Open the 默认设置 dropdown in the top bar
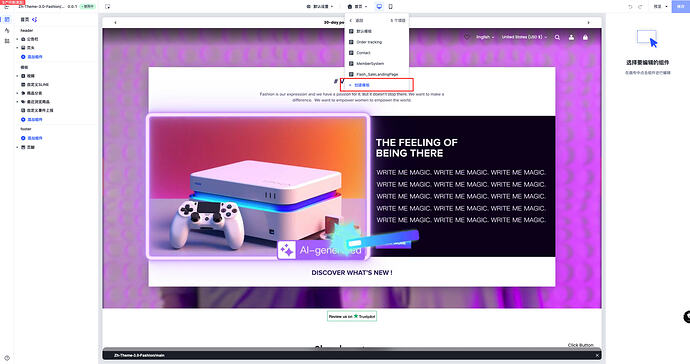The width and height of the screenshot is (690, 364). (320, 7)
